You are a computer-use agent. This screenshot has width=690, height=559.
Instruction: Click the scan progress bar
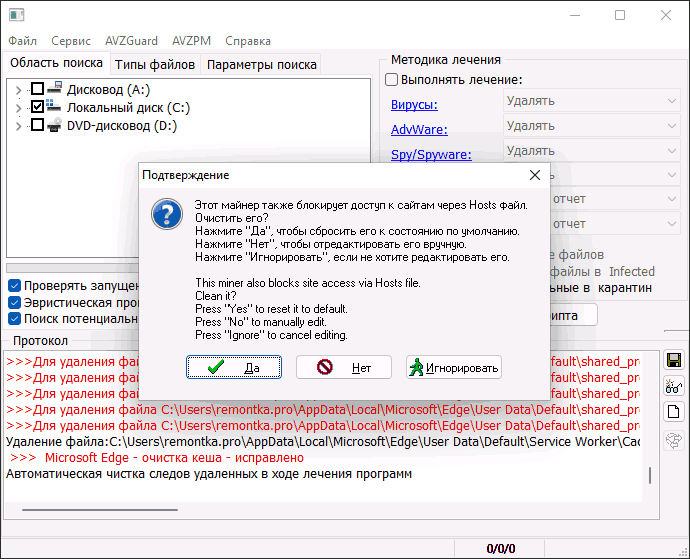(73, 268)
